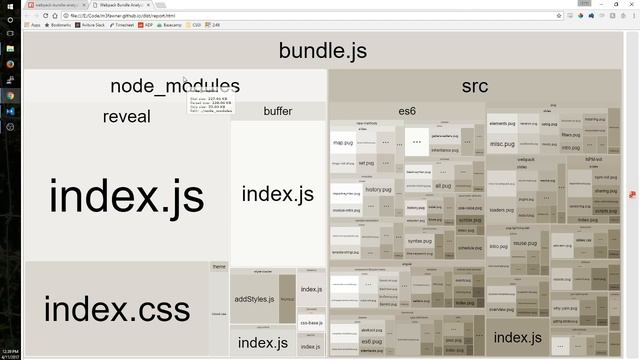Select the node_modules group header

175,86
